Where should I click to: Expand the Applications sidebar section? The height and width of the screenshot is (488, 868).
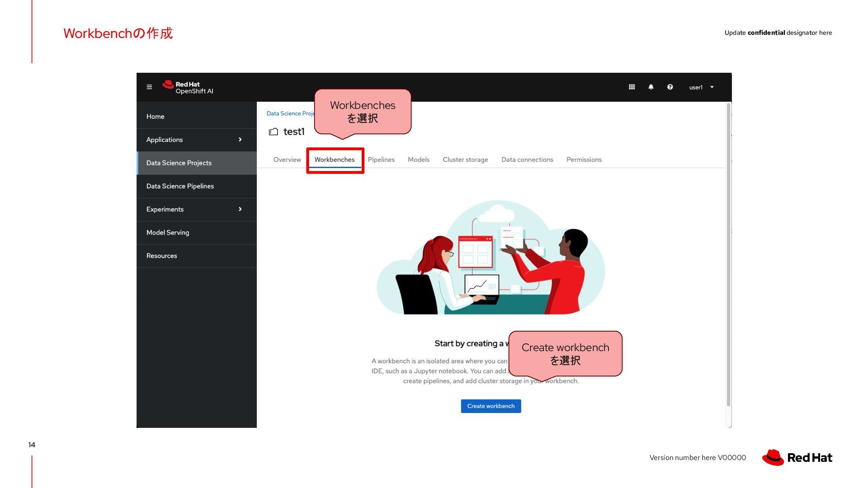pyautogui.click(x=197, y=140)
